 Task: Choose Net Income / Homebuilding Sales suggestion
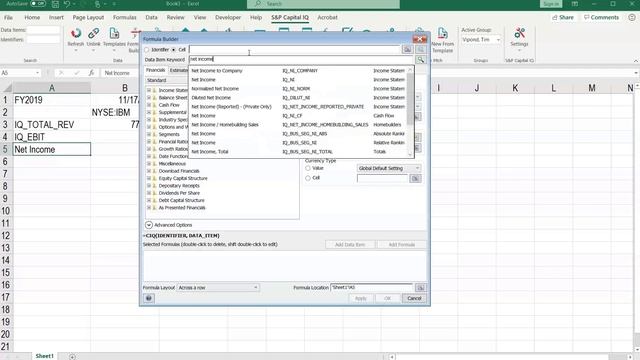[x=299, y=124]
